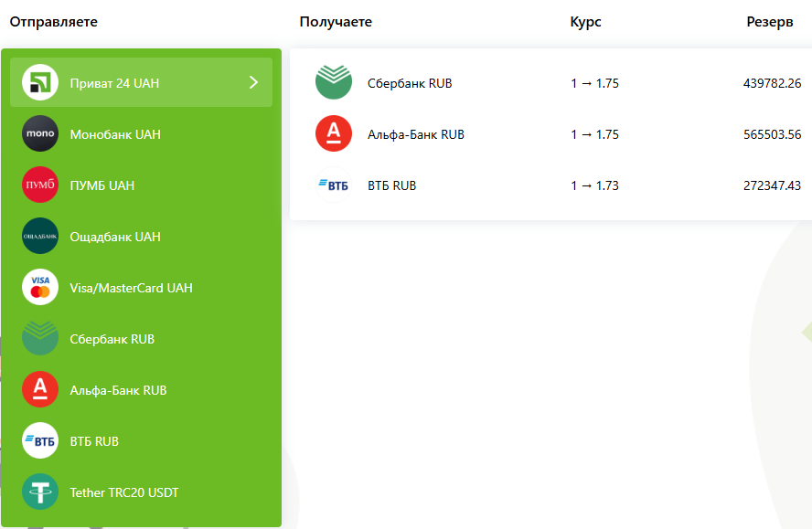This screenshot has width=812, height=529.
Task: Click the Получаете column header
Action: (336, 22)
